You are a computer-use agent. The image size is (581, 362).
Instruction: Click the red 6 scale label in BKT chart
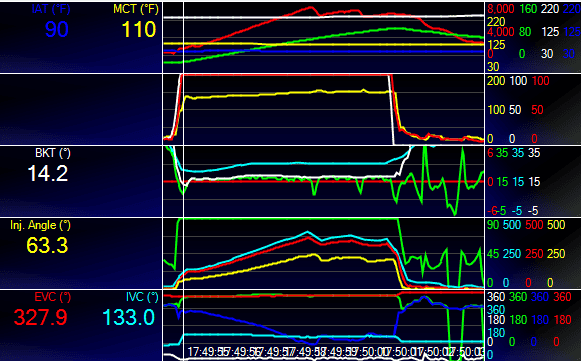coord(490,153)
